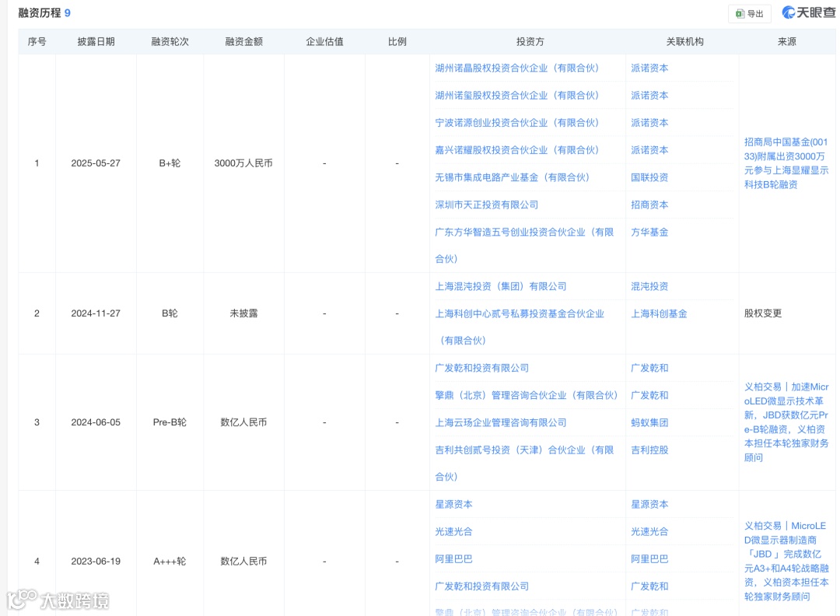Viewport: 840px width, 616px height.
Task: Click round cell Pre-B轮
Action: pyautogui.click(x=170, y=422)
